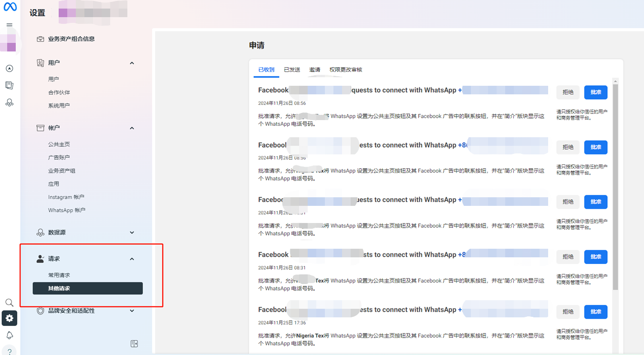Image resolution: width=644 pixels, height=355 pixels.
Task: Open 广告账户 in sidebar
Action: (x=59, y=157)
